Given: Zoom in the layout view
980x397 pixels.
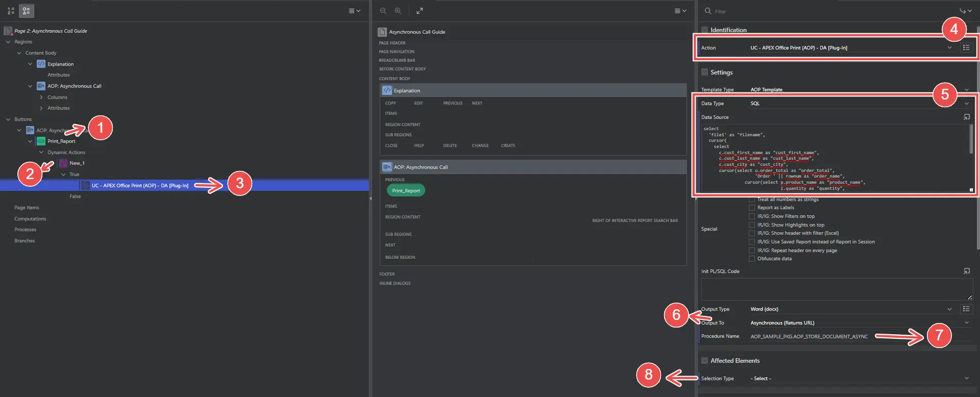Looking at the screenshot, I should click(x=398, y=11).
